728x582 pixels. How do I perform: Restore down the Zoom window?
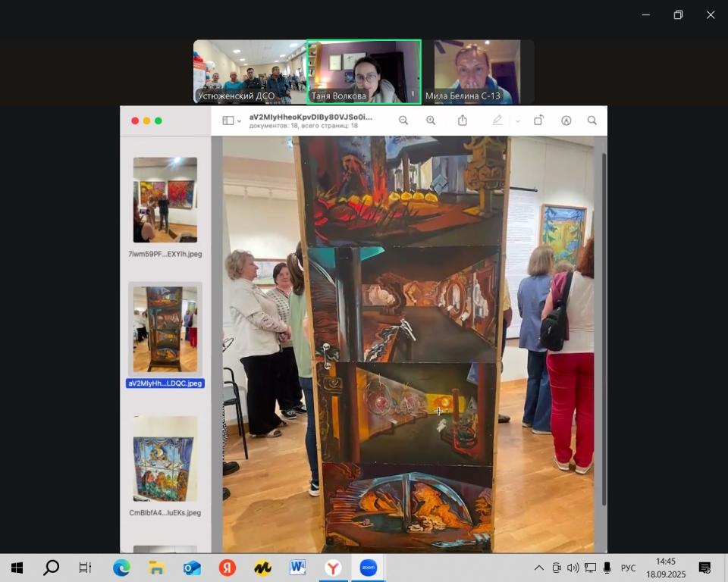(x=678, y=15)
